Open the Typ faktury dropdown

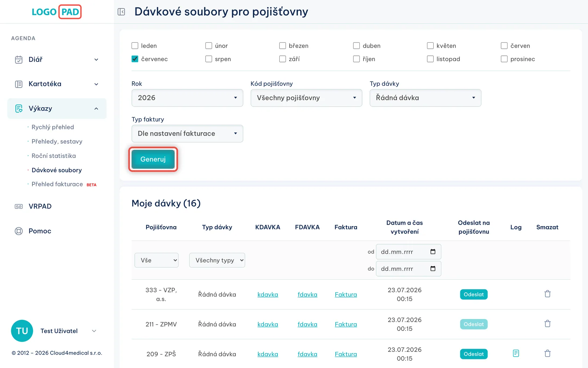pos(187,134)
